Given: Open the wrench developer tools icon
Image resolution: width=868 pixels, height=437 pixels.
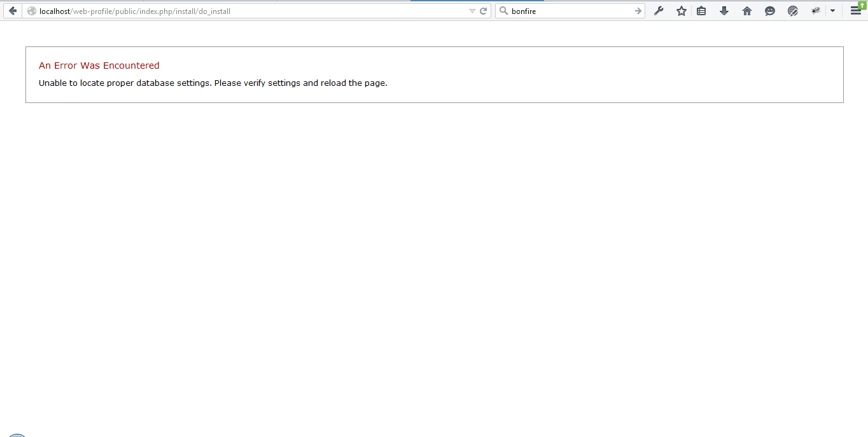Looking at the screenshot, I should pos(659,11).
